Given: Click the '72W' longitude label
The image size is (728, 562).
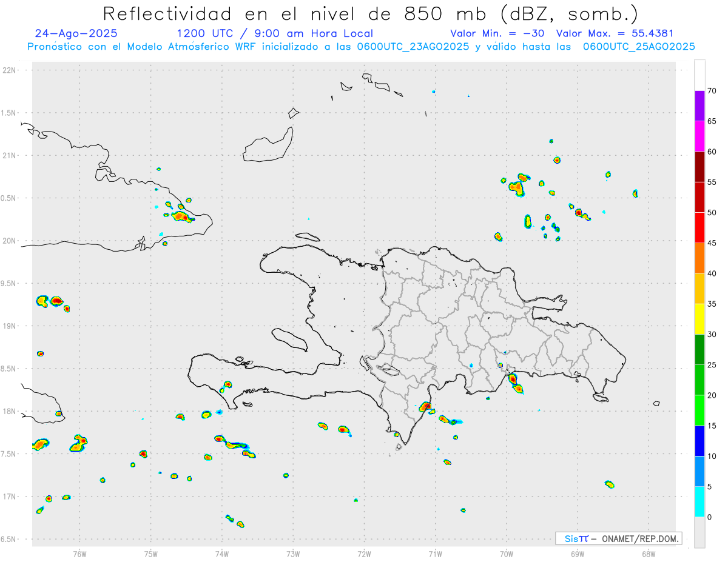Looking at the screenshot, I should click(364, 554).
